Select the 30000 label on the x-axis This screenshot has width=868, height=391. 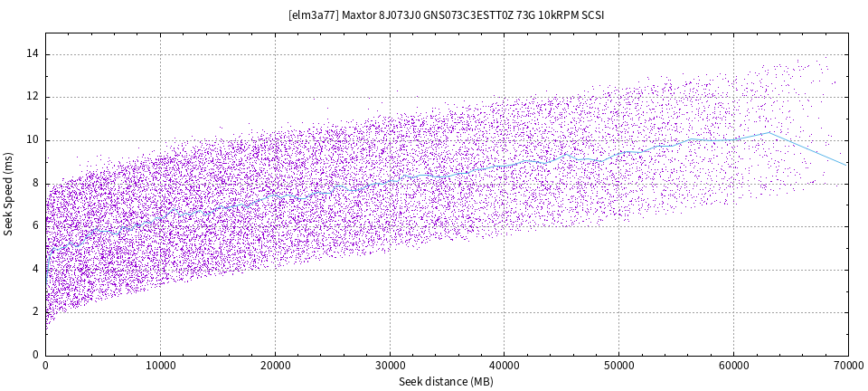390,366
